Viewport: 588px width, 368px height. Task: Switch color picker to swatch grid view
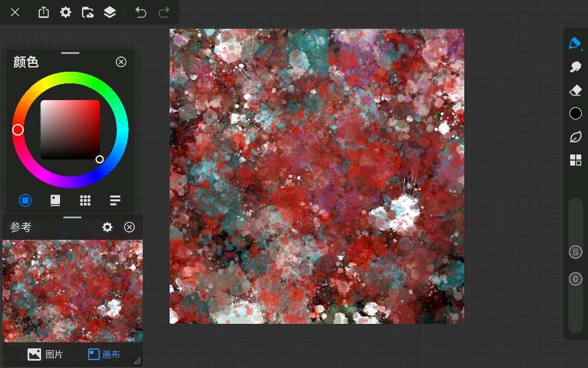(85, 200)
